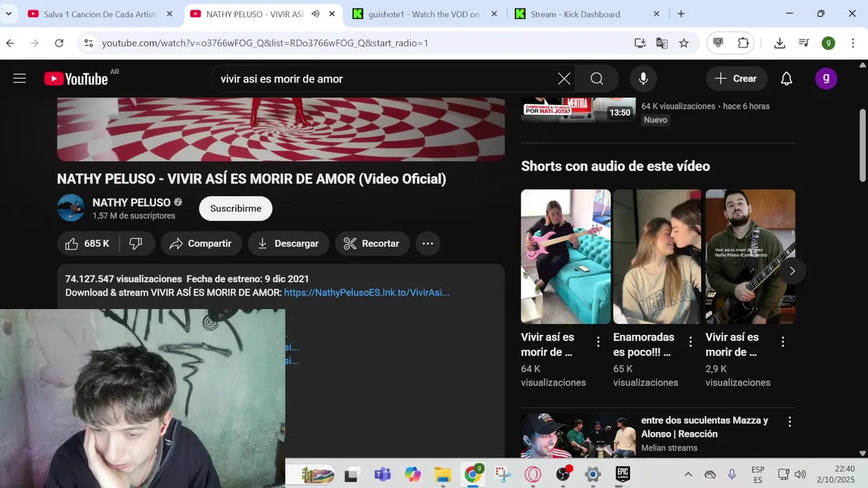Open a new browser tab
Image resolution: width=868 pixels, height=488 pixels.
[681, 14]
